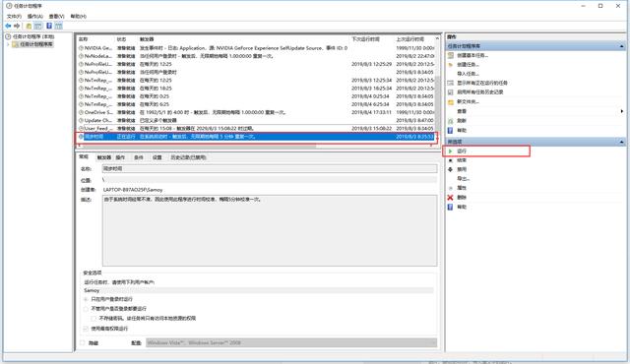
Task: Switch to the 触发器 tab
Action: [104, 157]
